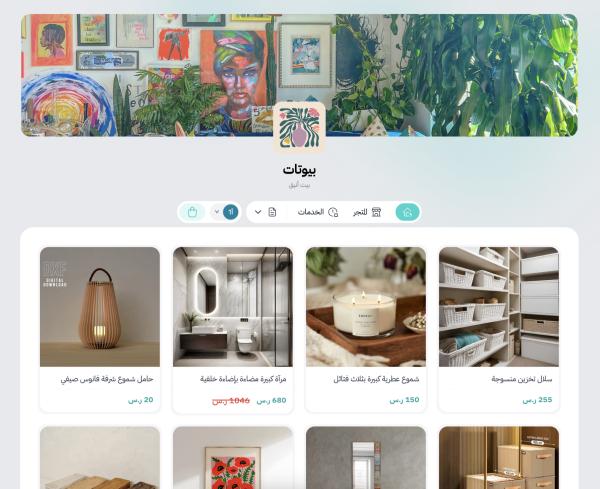
Task: Go to the home icon button
Action: coord(408,212)
